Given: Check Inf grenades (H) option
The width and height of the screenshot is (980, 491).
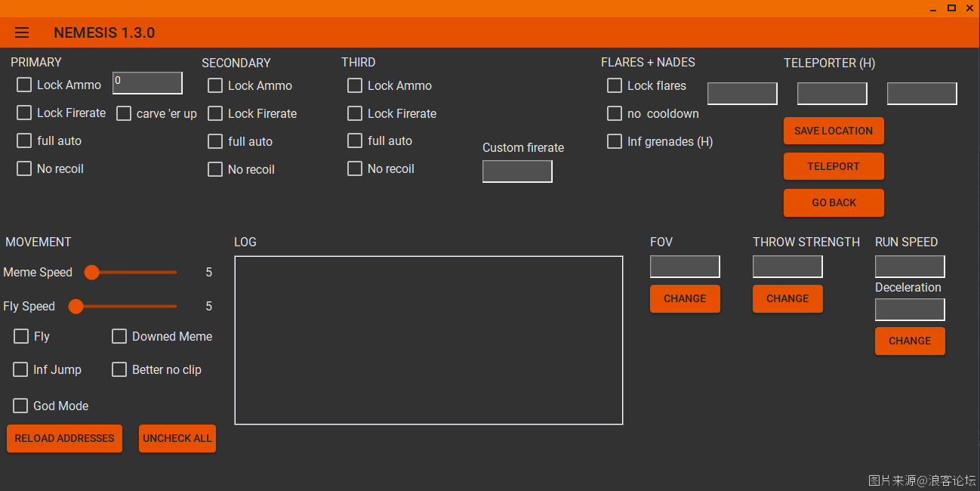Looking at the screenshot, I should click(615, 141).
